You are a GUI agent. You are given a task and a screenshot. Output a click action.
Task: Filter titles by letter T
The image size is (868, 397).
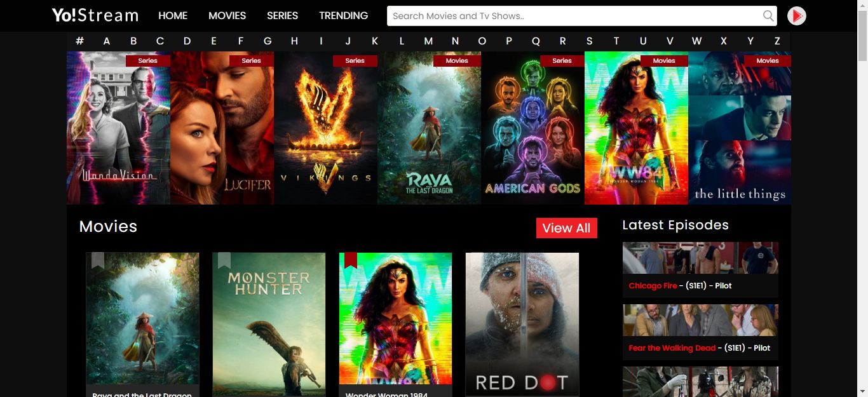click(x=616, y=41)
